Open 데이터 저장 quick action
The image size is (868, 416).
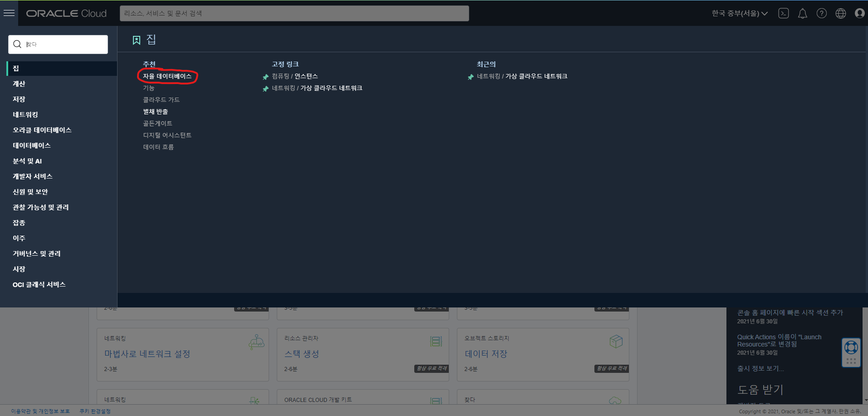click(486, 354)
